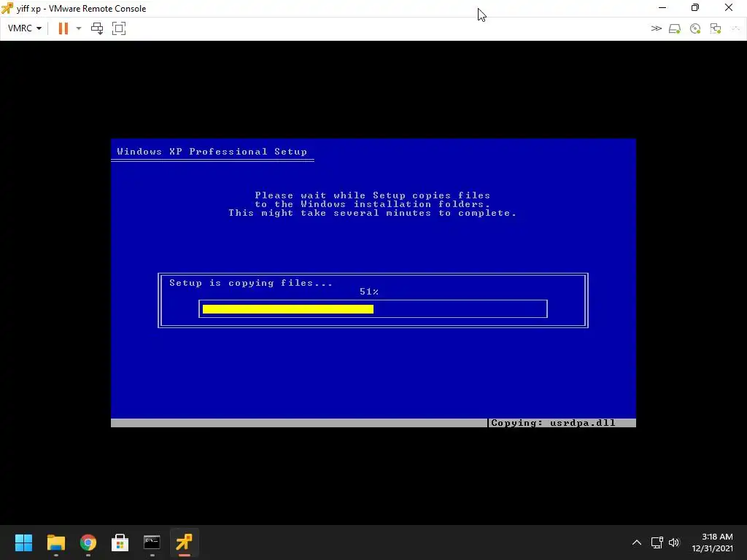Click 'Please wait while Setup copies files' text

pos(373,195)
